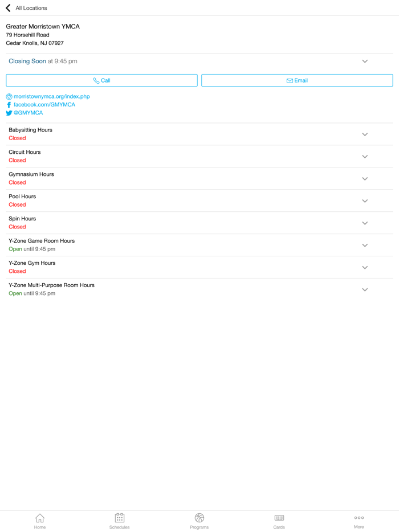Tap Closed status under Pool Hours
This screenshot has width=399, height=532.
pyautogui.click(x=17, y=204)
